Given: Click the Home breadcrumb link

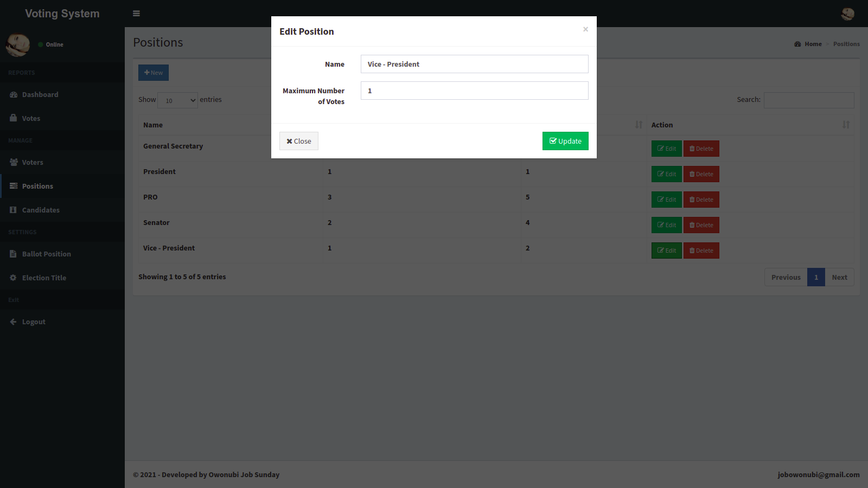Looking at the screenshot, I should [808, 44].
